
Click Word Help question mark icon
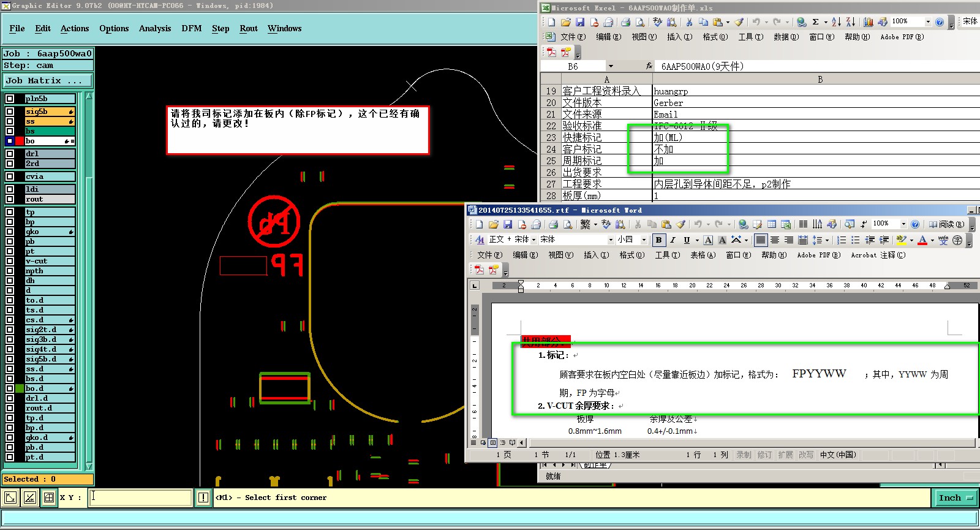point(915,224)
